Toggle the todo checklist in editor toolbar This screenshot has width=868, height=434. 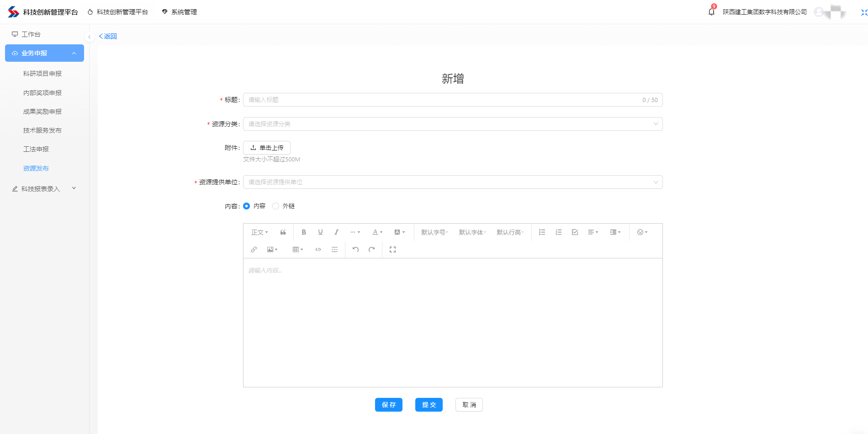pos(575,232)
